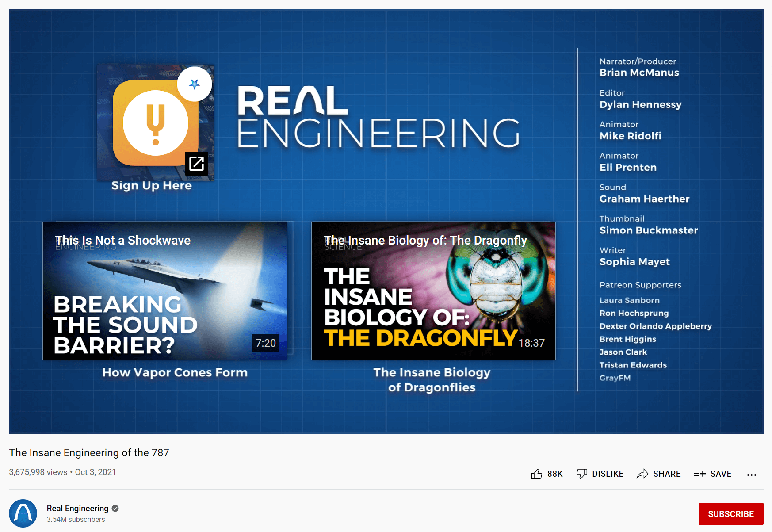The width and height of the screenshot is (772, 532).
Task: Click the '3.54M subscribers' text
Action: point(76,520)
